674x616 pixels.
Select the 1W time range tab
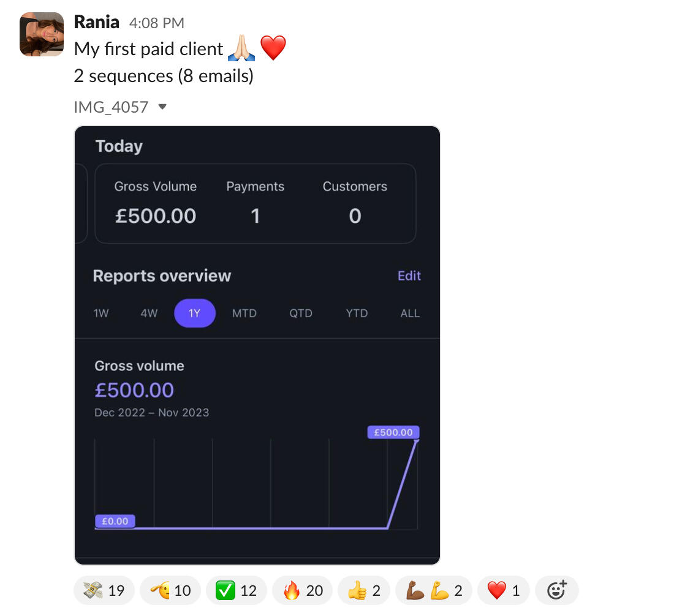(101, 314)
